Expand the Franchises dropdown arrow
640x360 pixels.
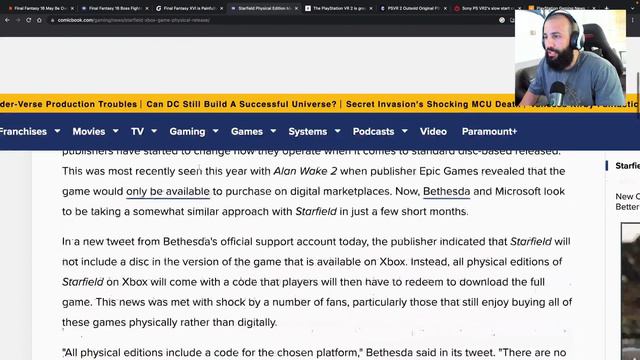pyautogui.click(x=57, y=131)
